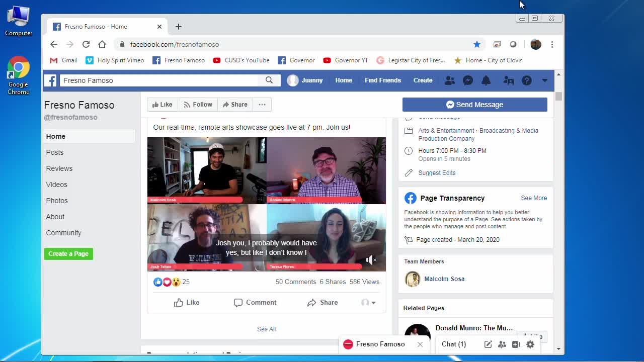Open Chrome three-dot menu
Screen dimensions: 644x362
coord(552,44)
